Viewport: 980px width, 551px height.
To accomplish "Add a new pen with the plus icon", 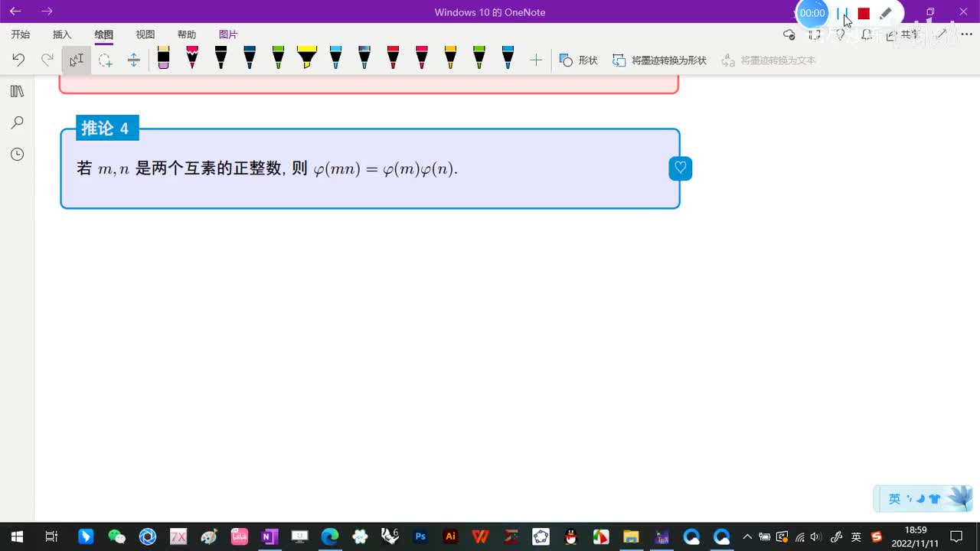I will (536, 60).
